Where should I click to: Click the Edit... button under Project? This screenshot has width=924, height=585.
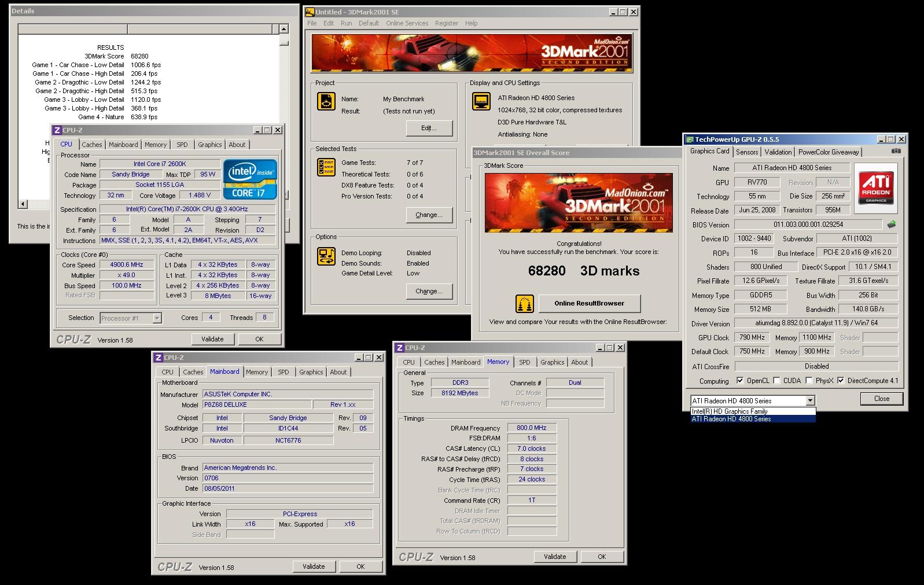429,128
